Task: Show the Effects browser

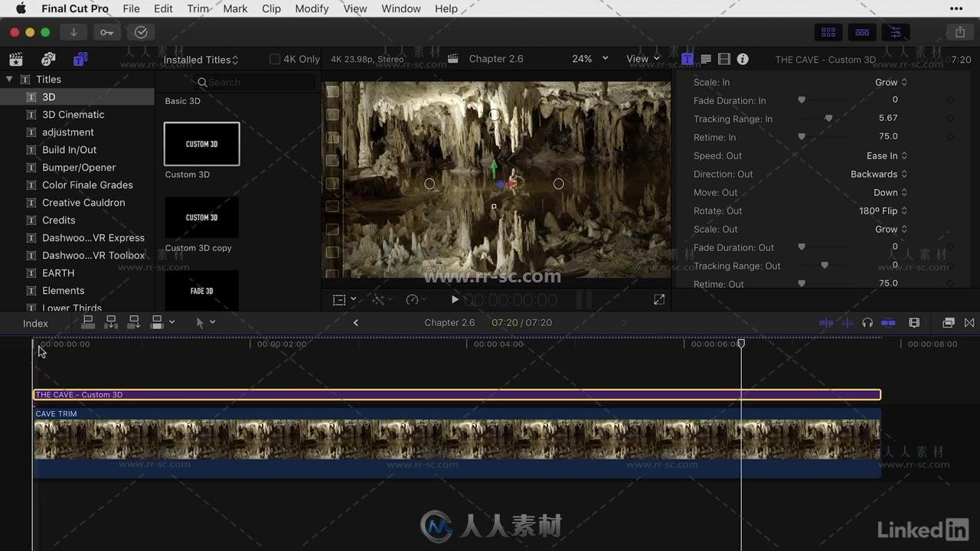Action: 949,323
